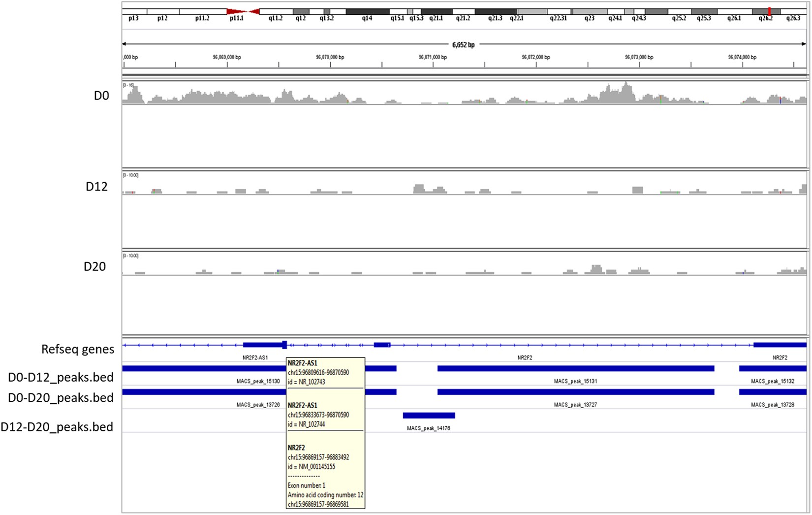Select the D0 coverage track label
Image resolution: width=812 pixels, height=515 pixels.
[x=101, y=96]
